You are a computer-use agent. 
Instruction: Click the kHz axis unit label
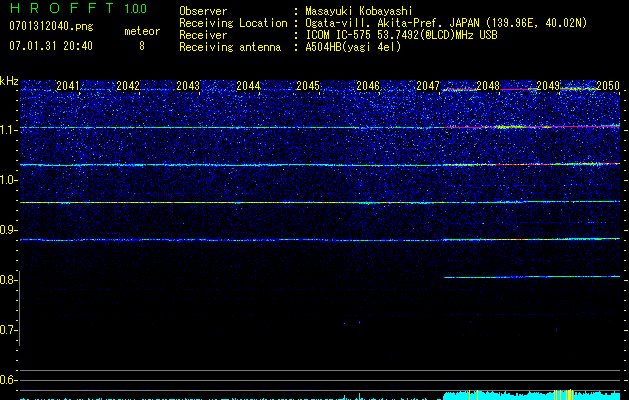pos(9,81)
